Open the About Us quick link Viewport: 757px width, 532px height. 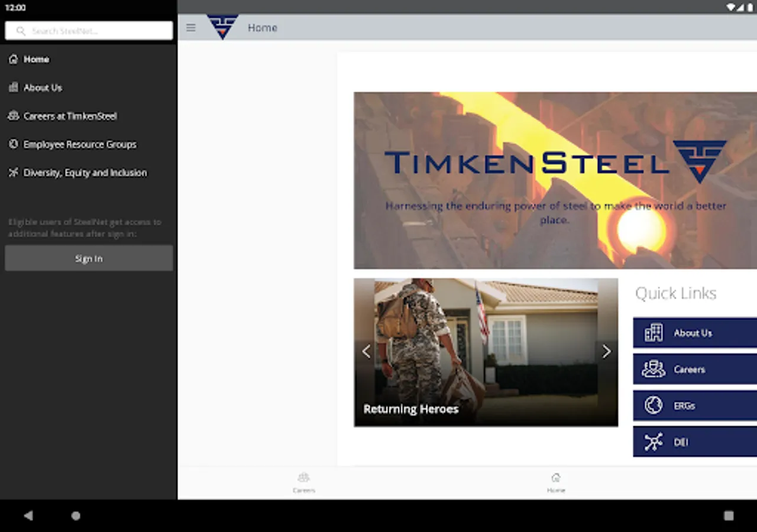pos(695,333)
